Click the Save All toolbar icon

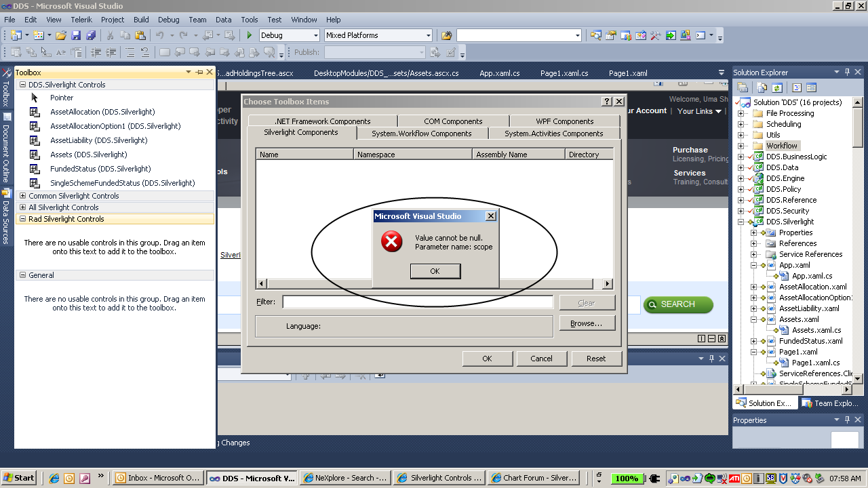point(90,35)
